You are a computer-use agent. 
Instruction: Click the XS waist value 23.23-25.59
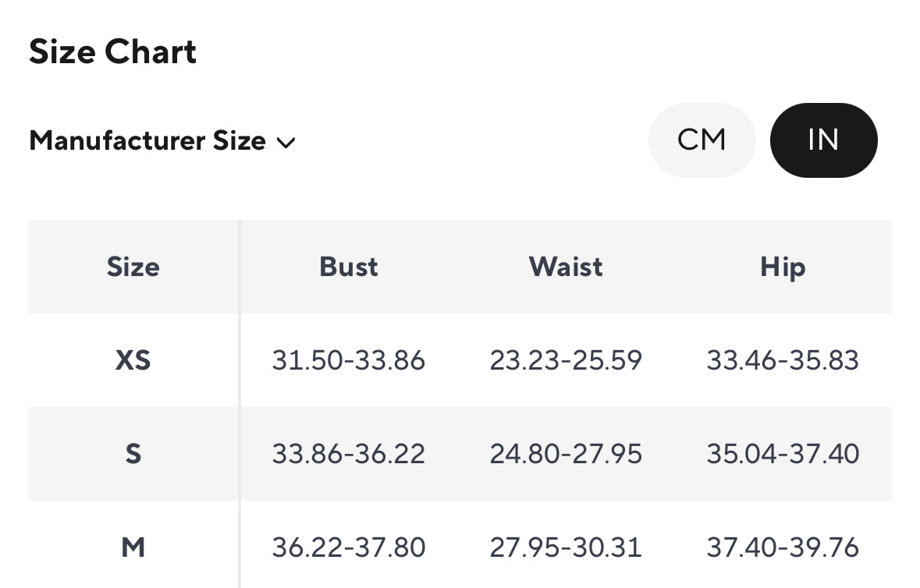click(566, 360)
